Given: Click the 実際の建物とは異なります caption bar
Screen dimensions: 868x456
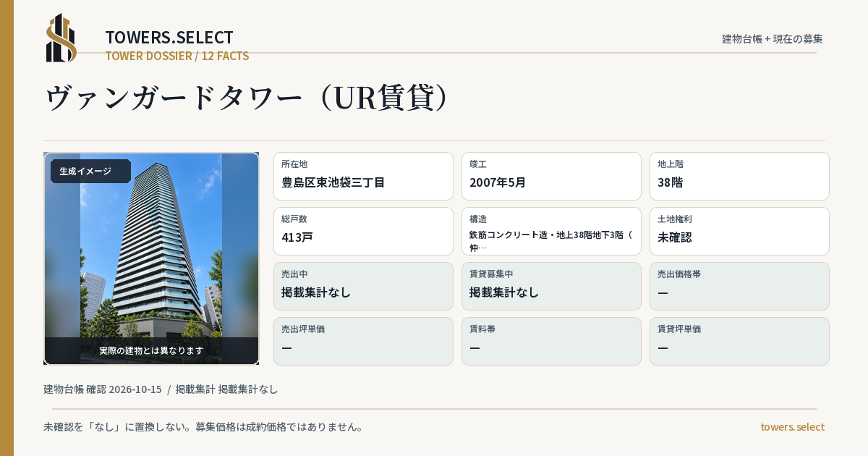Looking at the screenshot, I should [151, 350].
